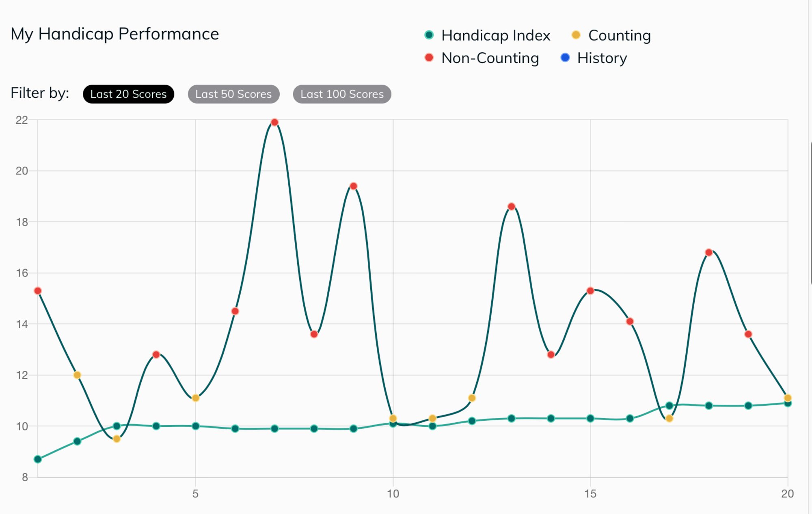
Task: Click the red 18.6 peak point near score 13
Action: pos(512,206)
